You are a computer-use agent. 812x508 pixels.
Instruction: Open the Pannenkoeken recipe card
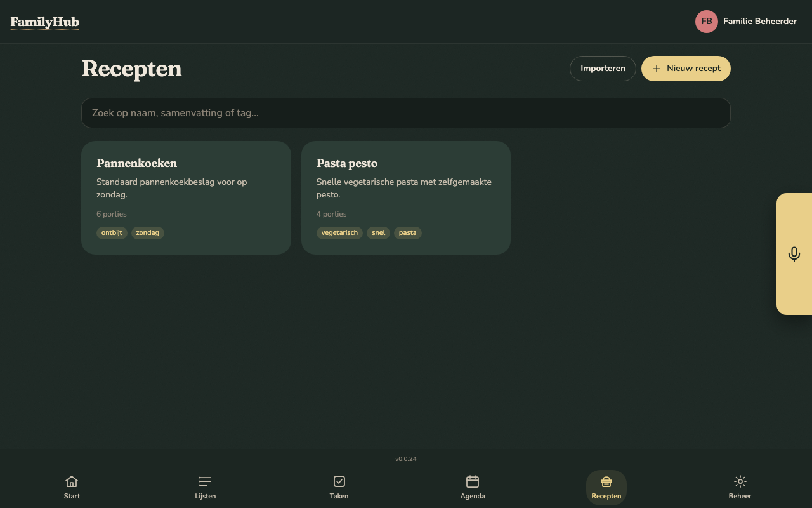pos(186,197)
